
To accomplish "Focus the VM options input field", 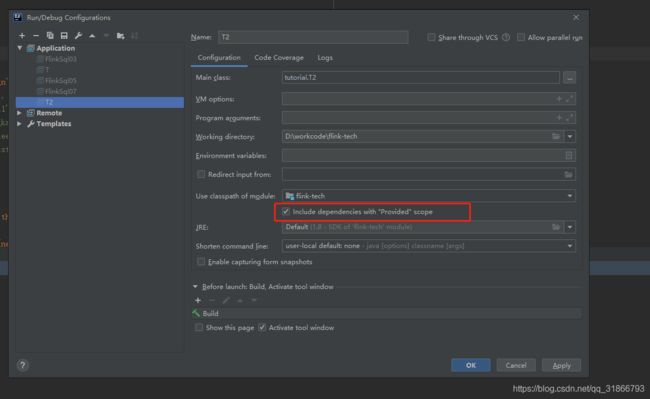I will point(429,99).
